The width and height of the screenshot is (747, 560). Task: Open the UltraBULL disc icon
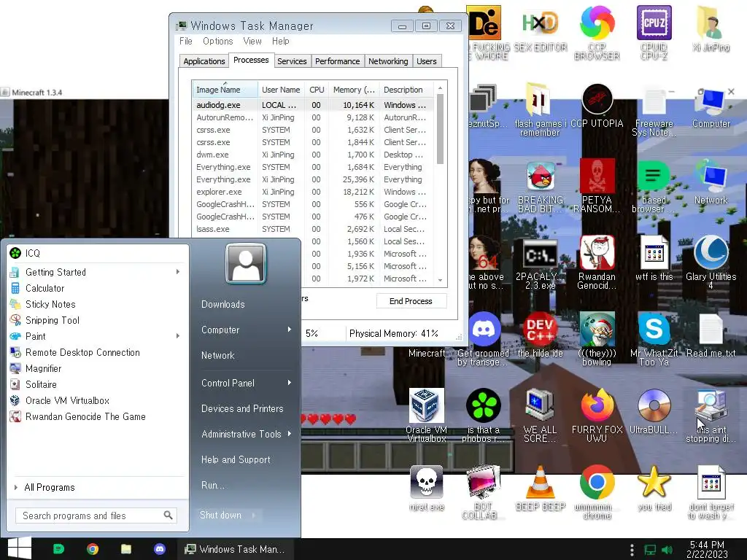(x=654, y=411)
